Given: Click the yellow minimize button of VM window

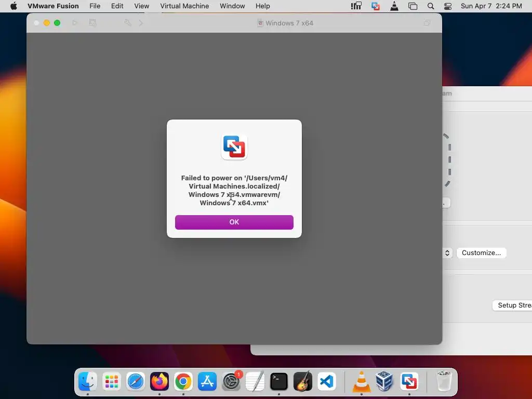Looking at the screenshot, I should coord(47,23).
